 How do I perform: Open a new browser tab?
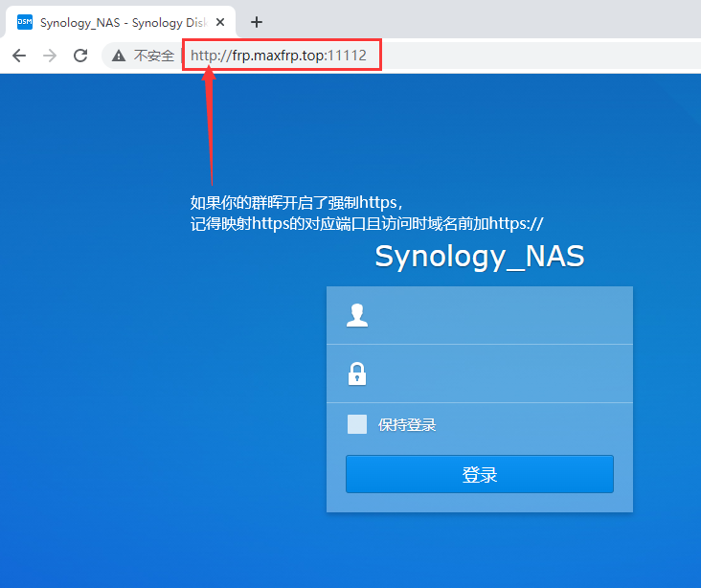[x=257, y=22]
